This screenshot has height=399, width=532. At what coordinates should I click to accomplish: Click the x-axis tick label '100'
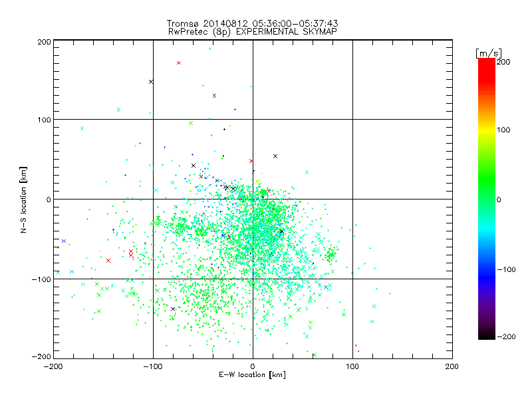click(352, 366)
